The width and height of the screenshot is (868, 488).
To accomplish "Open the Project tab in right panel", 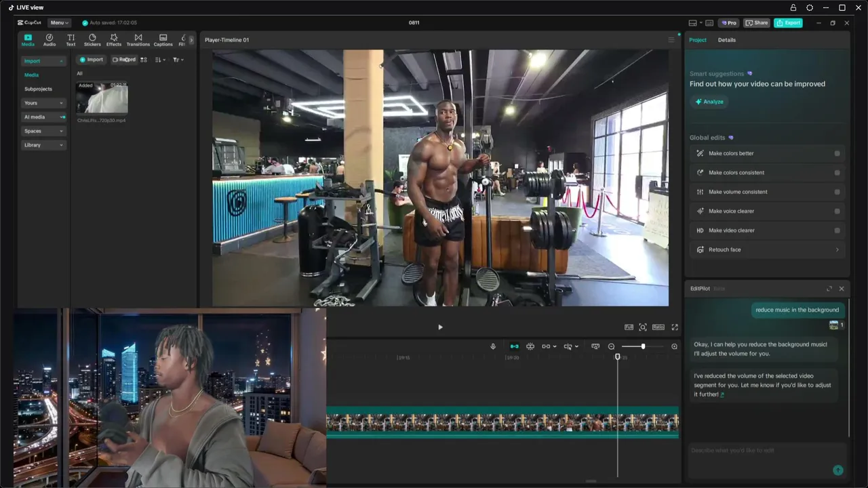I will click(698, 40).
